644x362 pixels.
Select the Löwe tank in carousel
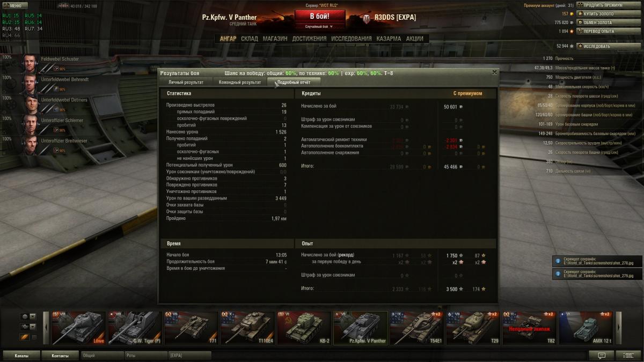[78, 328]
